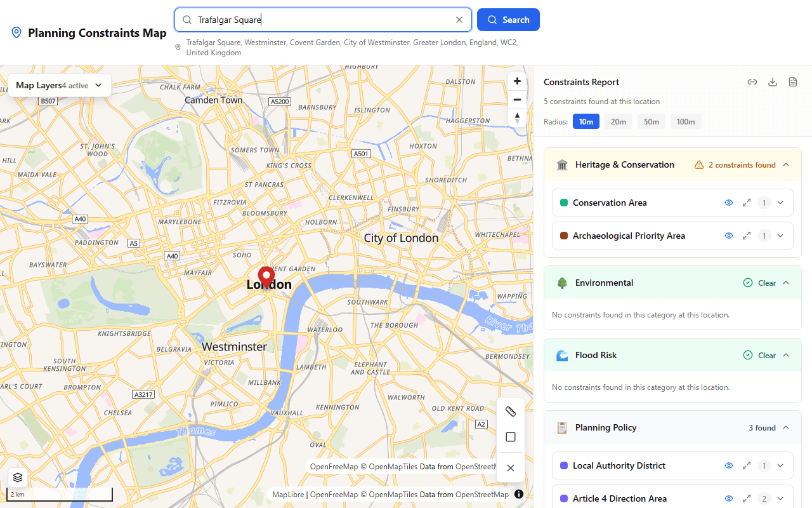
Task: Download the constraints report
Action: pyautogui.click(x=773, y=82)
